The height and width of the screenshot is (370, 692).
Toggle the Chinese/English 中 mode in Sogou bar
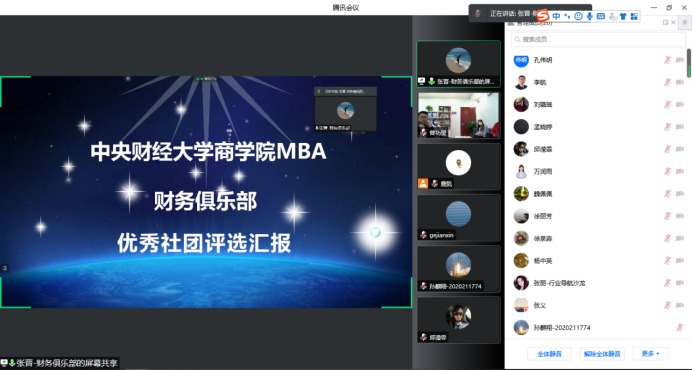point(556,16)
